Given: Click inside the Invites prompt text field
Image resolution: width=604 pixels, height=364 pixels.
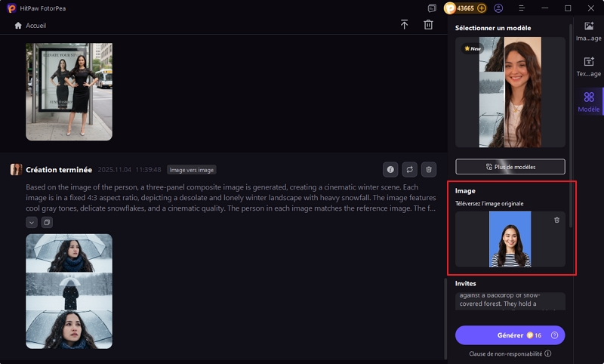Looking at the screenshot, I should (x=510, y=301).
